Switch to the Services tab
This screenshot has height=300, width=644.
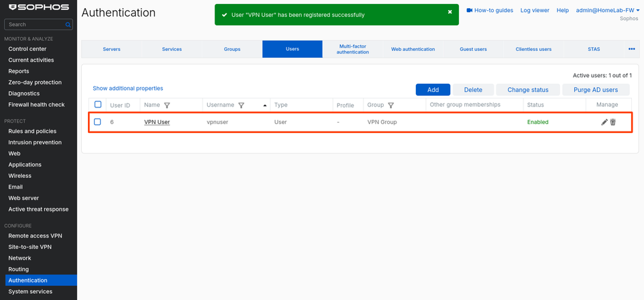[172, 49]
